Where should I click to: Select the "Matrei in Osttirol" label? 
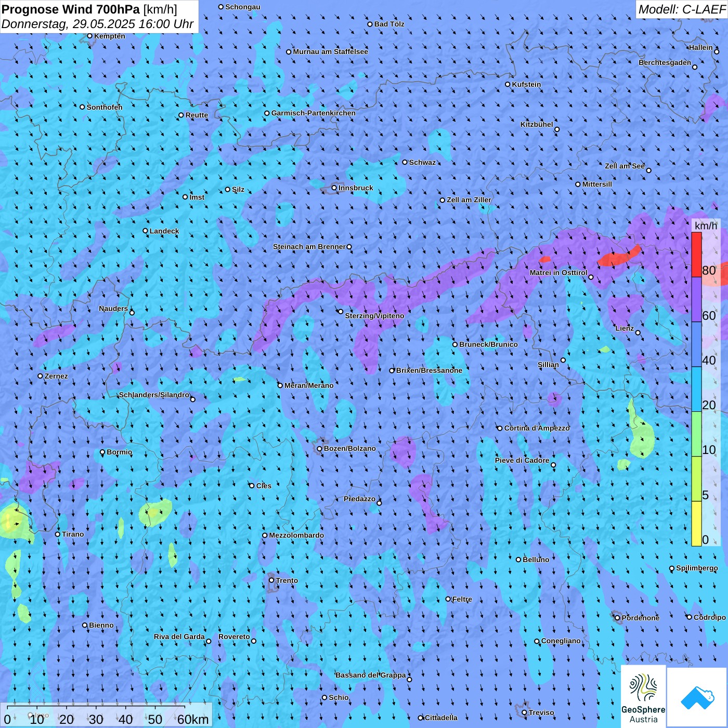tap(558, 272)
